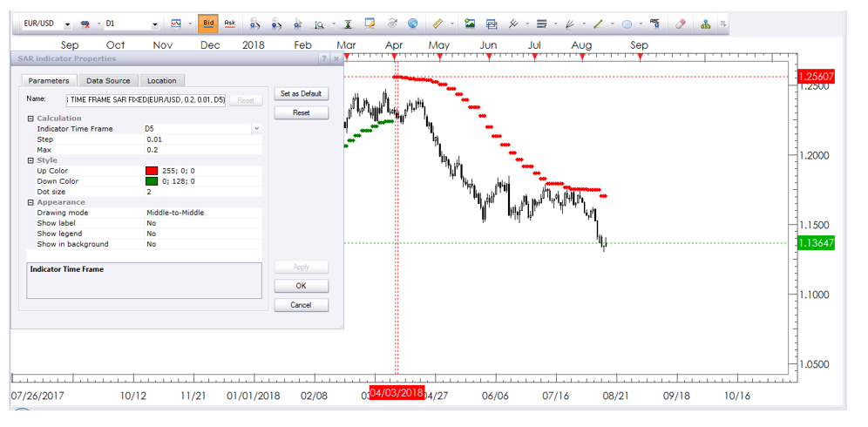This screenshot has width=868, height=427.
Task: Click the pointer zoom icon
Action: point(297,24)
